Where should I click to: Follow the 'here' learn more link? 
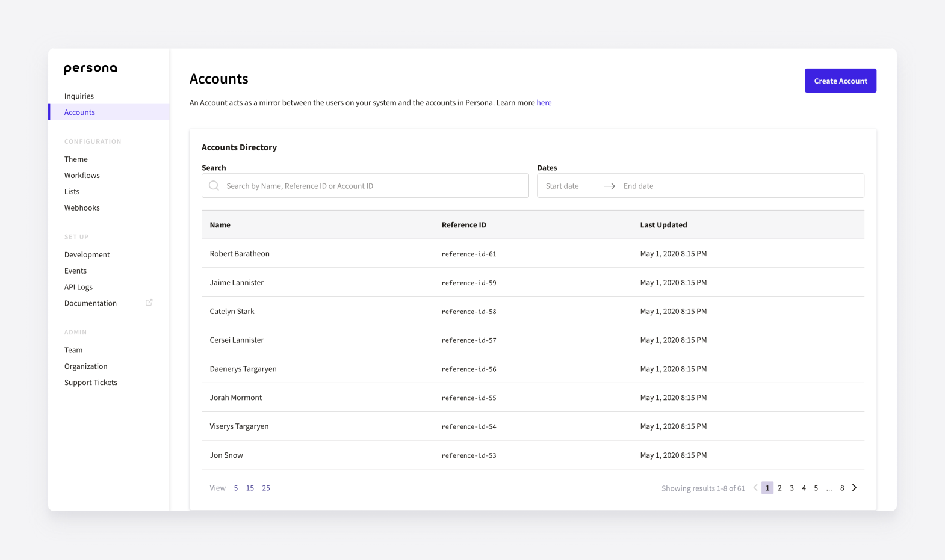544,103
